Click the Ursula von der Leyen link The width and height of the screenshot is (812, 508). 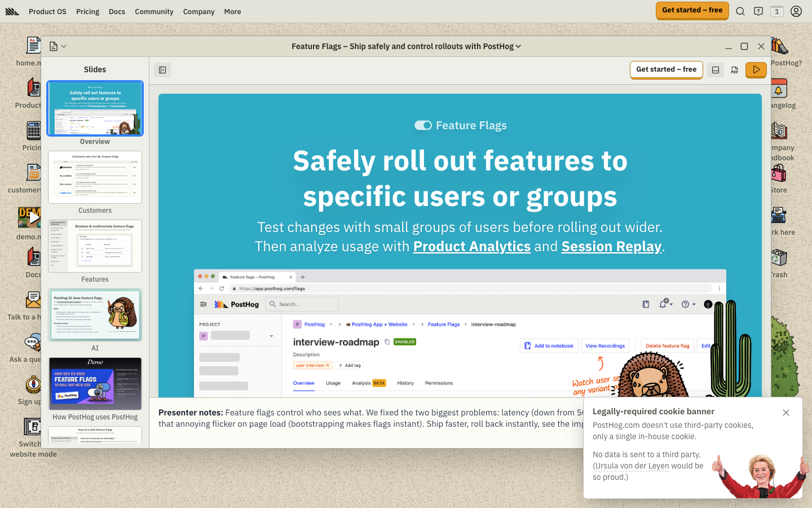[x=632, y=466]
